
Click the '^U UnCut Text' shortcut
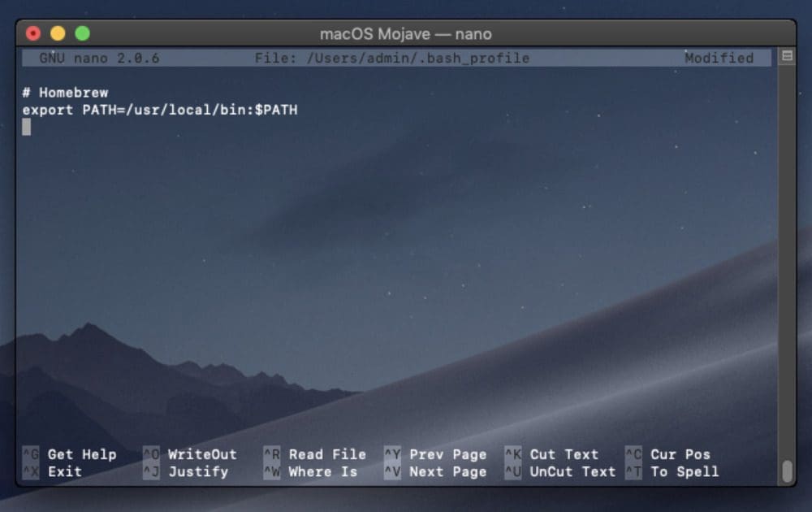pos(560,472)
